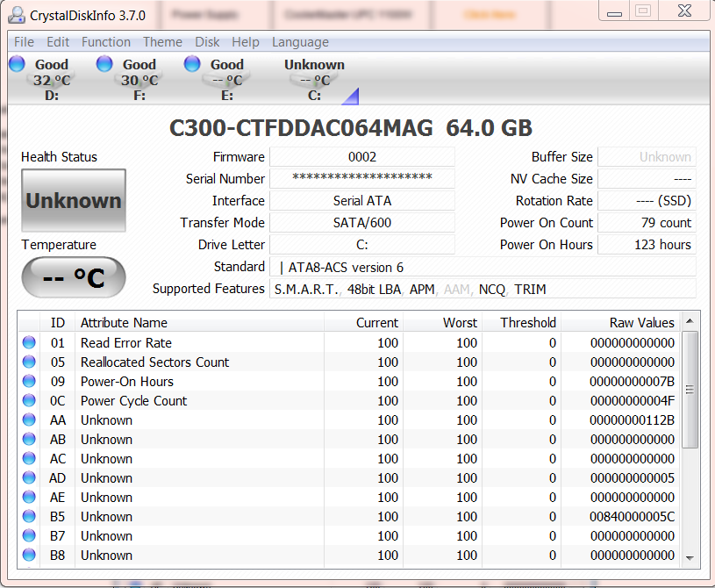Viewport: 715px width, 588px height.
Task: Click the Worst column header
Action: click(443, 322)
